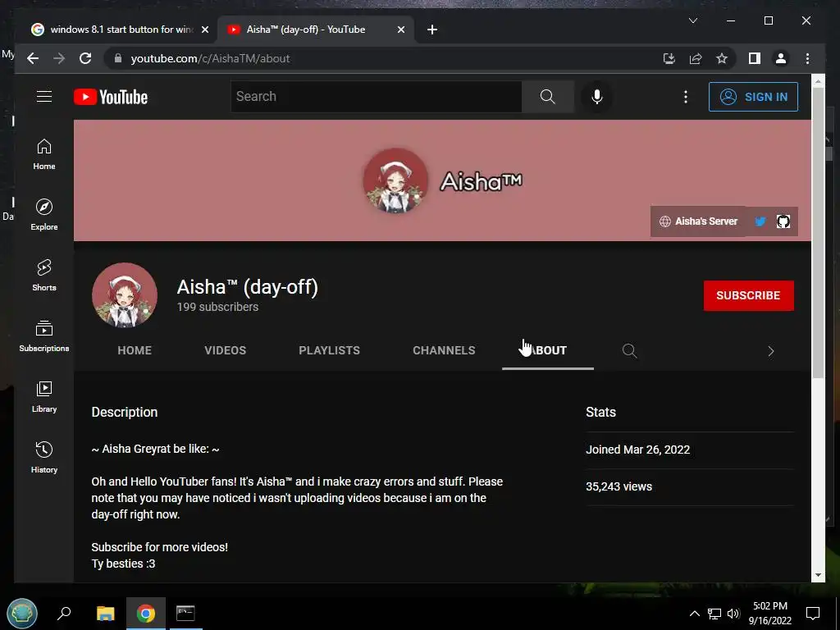This screenshot has height=630, width=840.
Task: Click the channel avatar picture
Action: (x=125, y=294)
